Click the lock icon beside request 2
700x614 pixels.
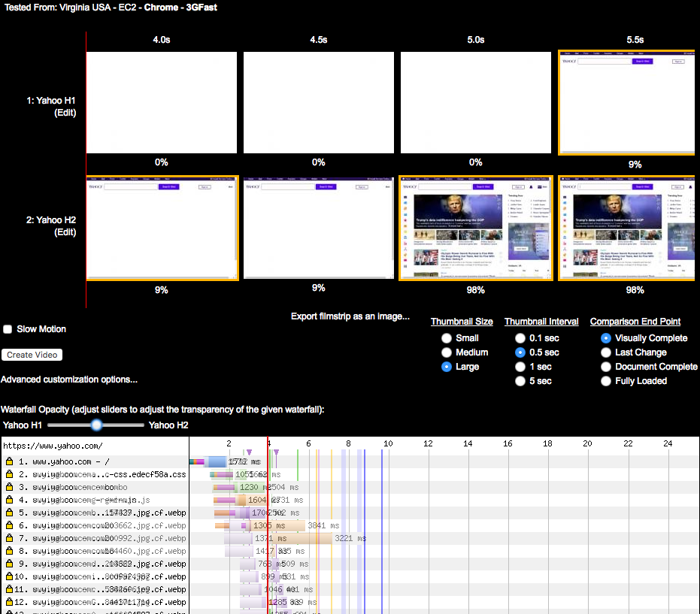click(x=10, y=474)
